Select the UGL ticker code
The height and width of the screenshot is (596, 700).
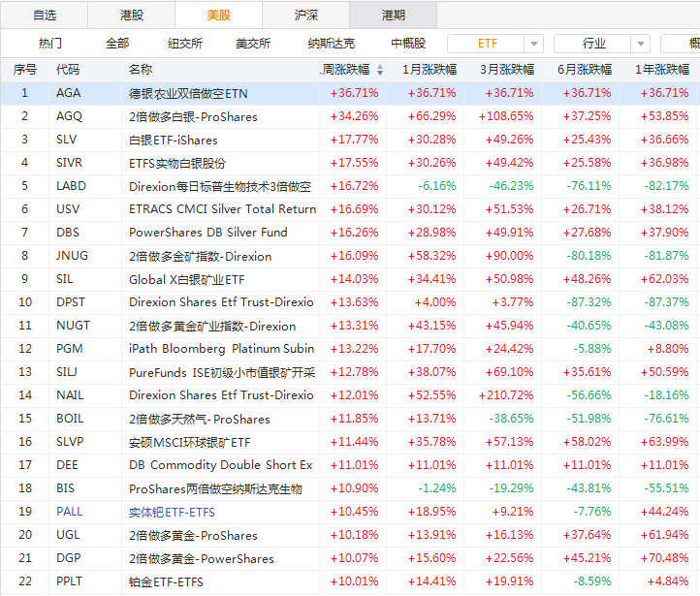(68, 534)
